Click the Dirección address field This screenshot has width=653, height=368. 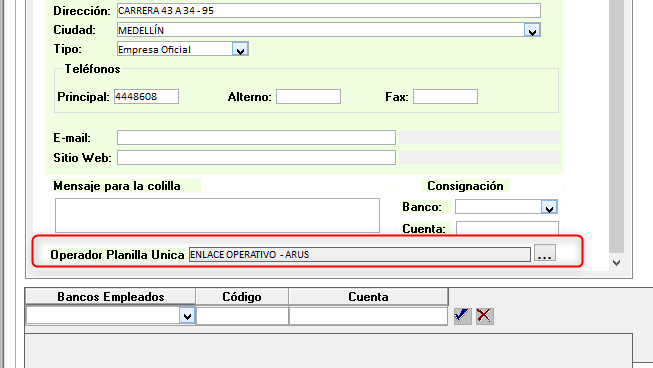point(329,10)
